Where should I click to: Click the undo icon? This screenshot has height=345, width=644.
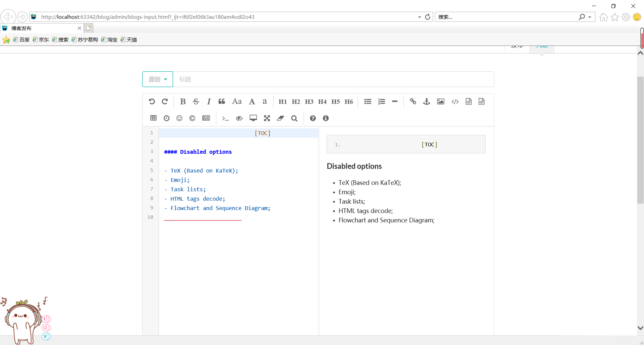click(x=152, y=101)
